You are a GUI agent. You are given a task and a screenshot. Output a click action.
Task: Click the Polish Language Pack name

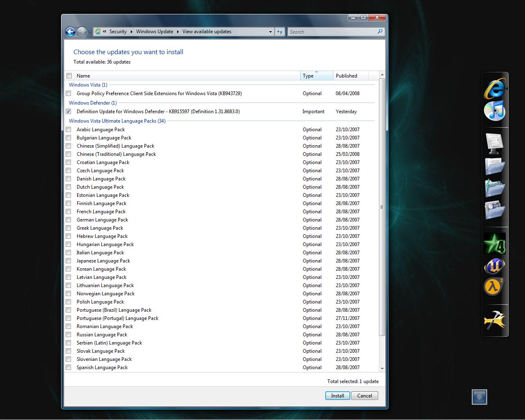100,302
